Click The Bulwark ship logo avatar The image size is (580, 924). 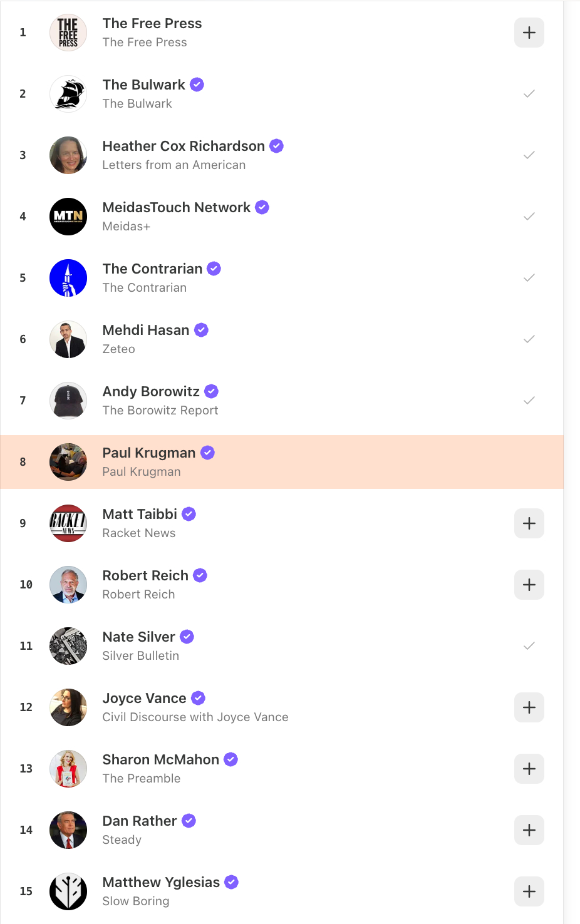[x=68, y=94]
